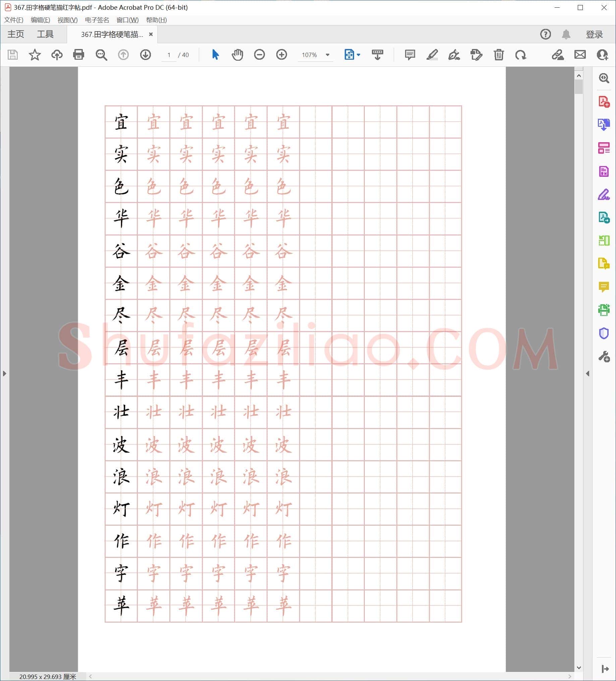Open the teal Edit PDF tool icon
The width and height of the screenshot is (616, 681).
[x=604, y=217]
